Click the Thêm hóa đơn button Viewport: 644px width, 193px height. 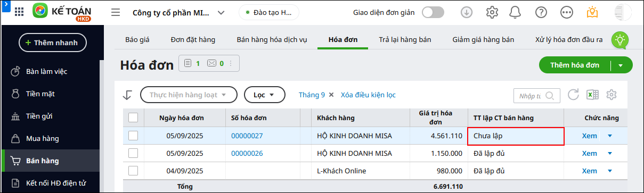(x=575, y=65)
